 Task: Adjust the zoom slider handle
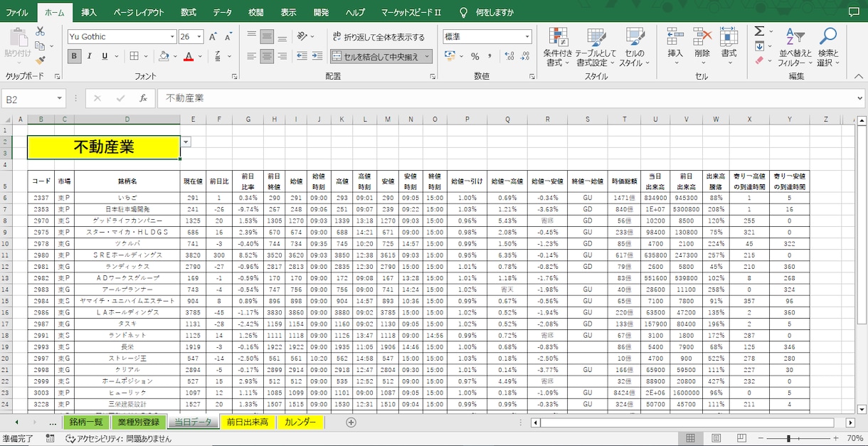click(788, 438)
